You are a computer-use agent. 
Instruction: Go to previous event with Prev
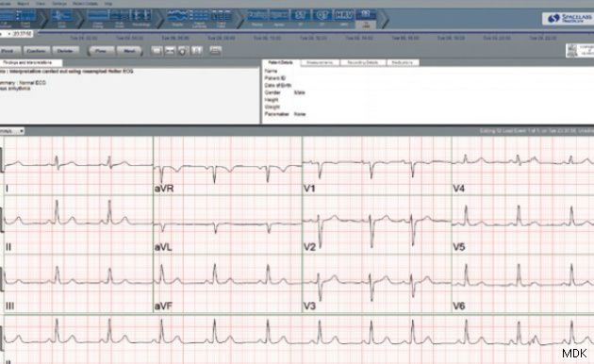point(101,51)
